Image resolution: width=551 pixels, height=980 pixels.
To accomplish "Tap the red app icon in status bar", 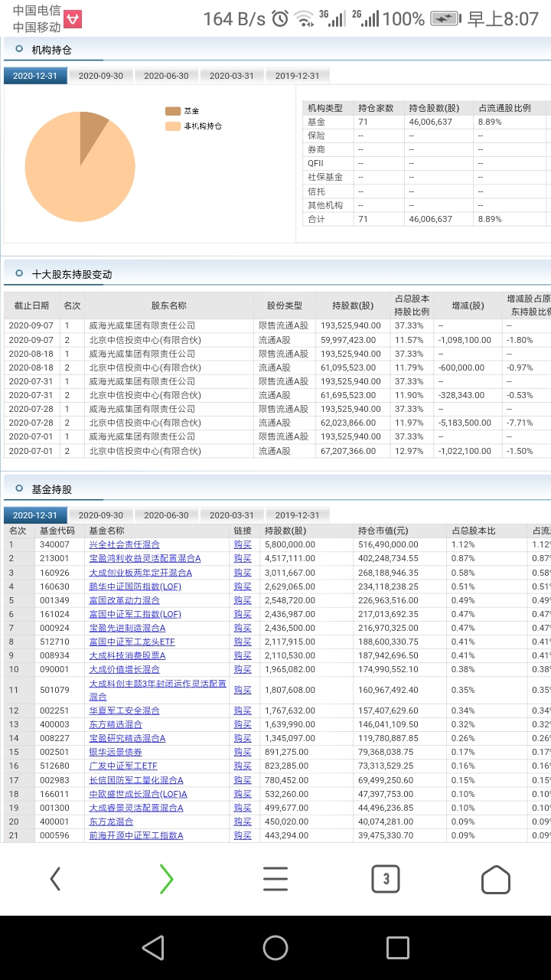I will coord(73,19).
